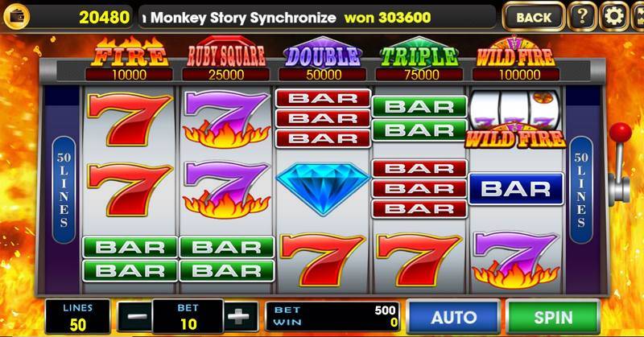Open help with the question mark icon
644x337 pixels.
tap(582, 16)
